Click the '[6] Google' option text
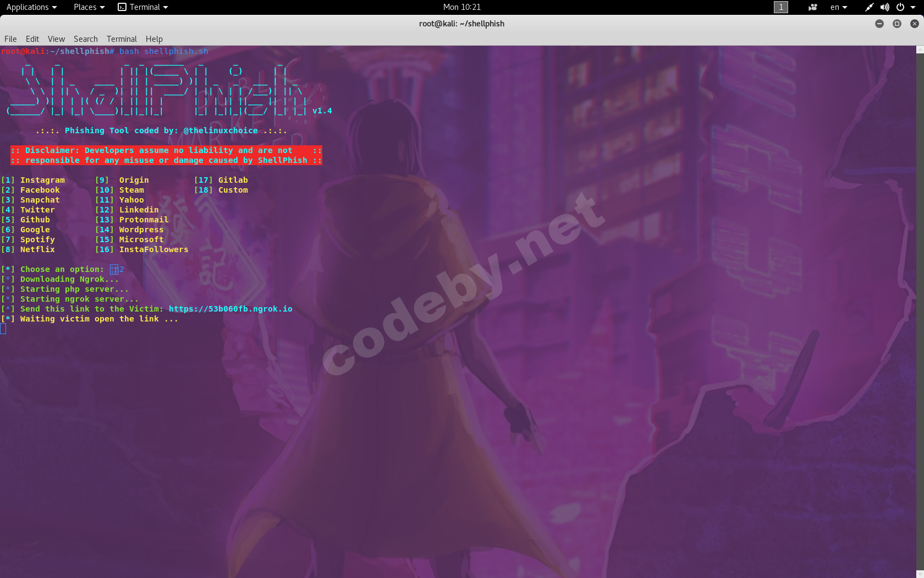 (25, 230)
